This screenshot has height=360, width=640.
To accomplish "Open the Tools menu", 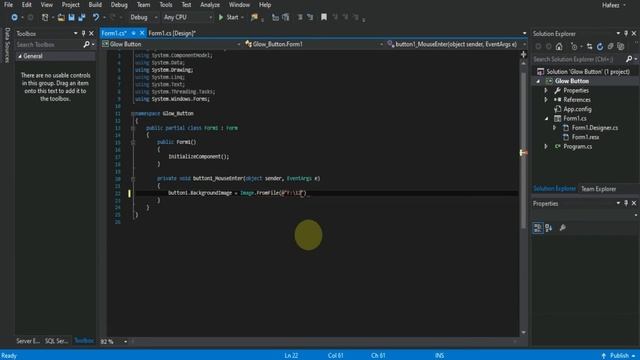I will pyautogui.click(x=165, y=5).
